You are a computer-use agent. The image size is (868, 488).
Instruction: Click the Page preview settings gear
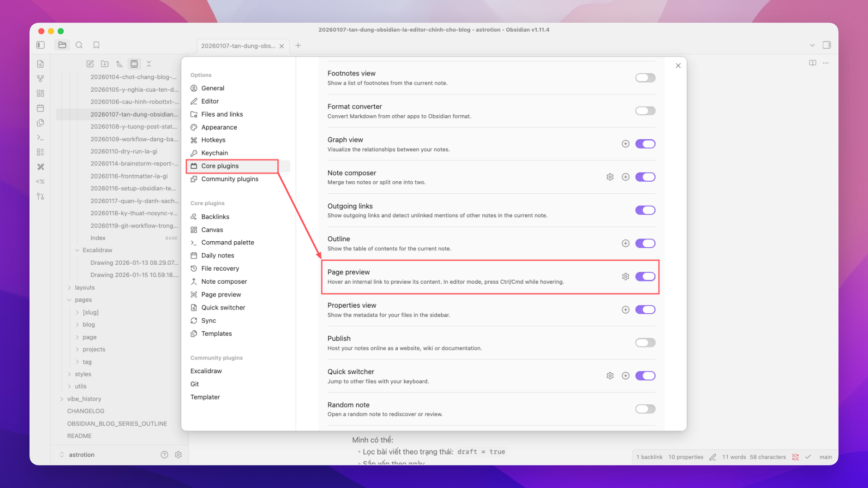(x=625, y=277)
